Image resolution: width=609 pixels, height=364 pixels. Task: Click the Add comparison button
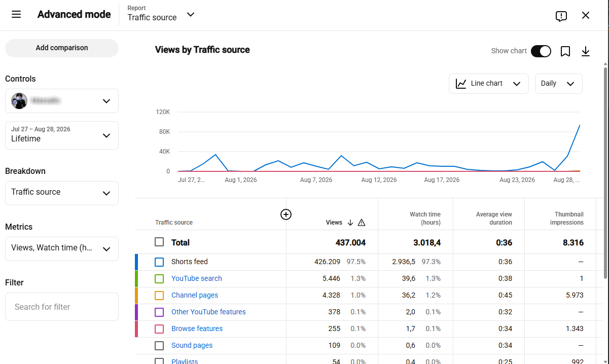coord(62,48)
